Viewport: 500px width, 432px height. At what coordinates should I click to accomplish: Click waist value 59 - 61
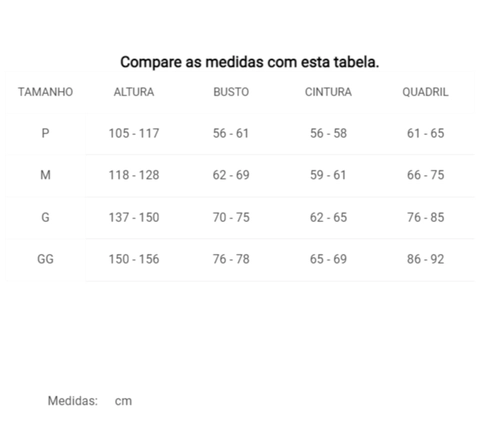click(x=328, y=175)
